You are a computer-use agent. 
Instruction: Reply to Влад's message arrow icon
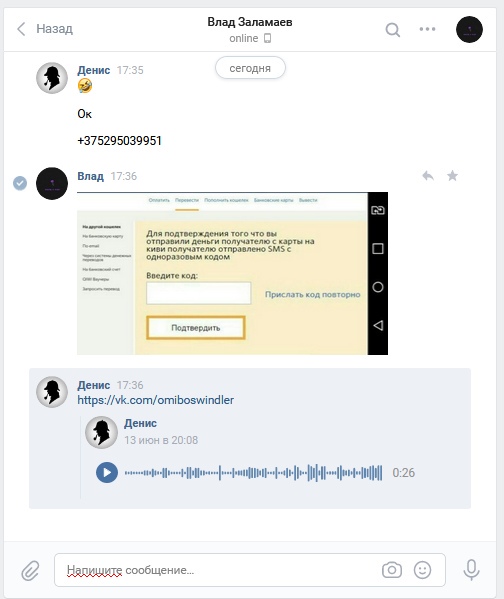coord(428,176)
